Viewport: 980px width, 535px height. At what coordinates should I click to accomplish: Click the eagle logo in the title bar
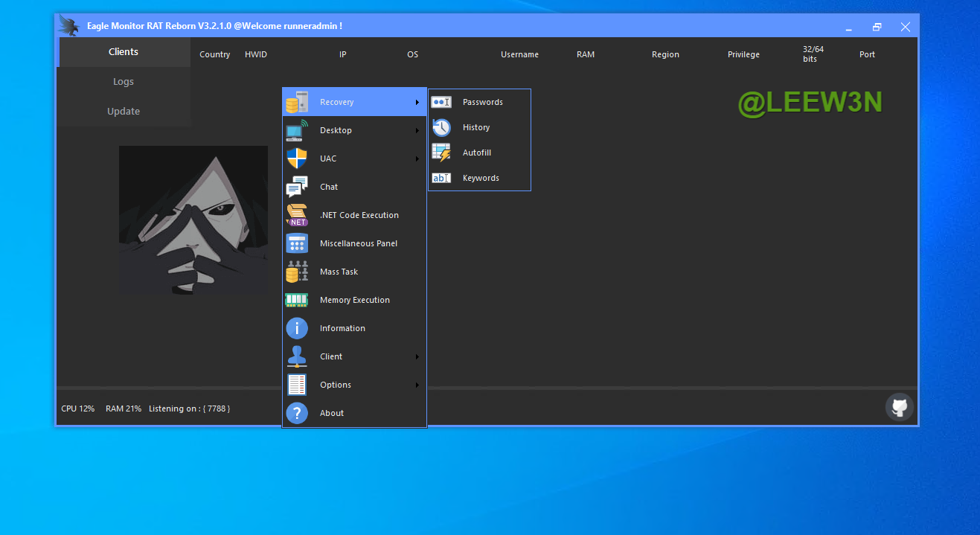click(69, 26)
